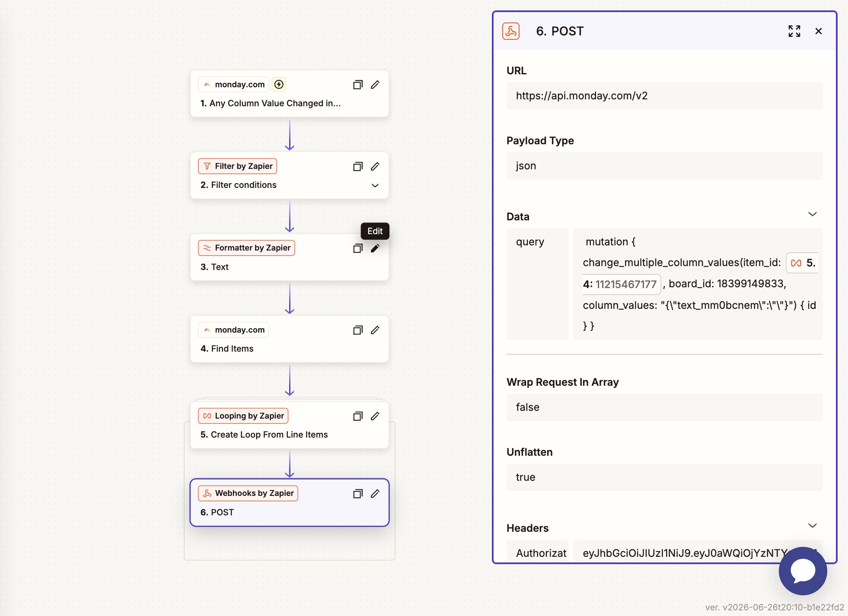This screenshot has width=848, height=616.
Task: Click the Authorization token value field
Action: click(x=698, y=551)
